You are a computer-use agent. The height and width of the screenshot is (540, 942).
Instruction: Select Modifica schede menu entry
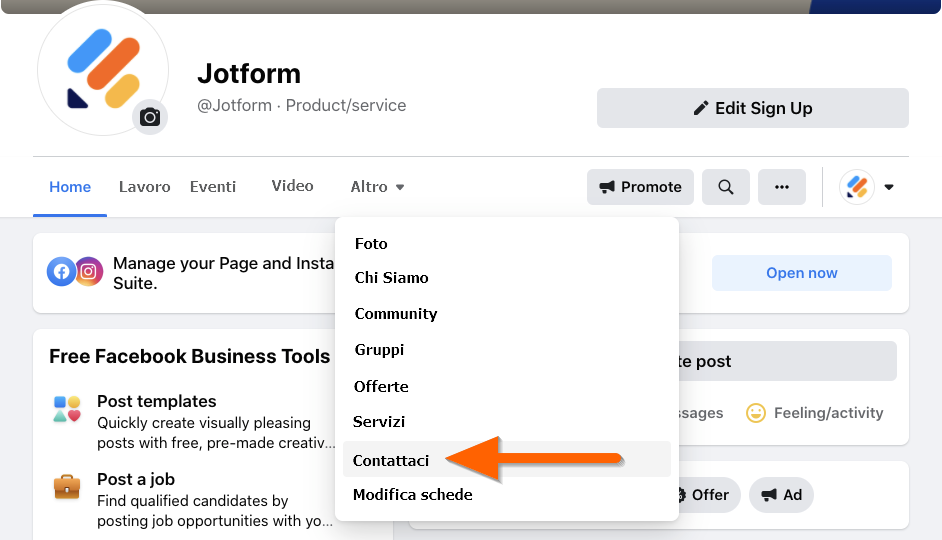point(413,494)
